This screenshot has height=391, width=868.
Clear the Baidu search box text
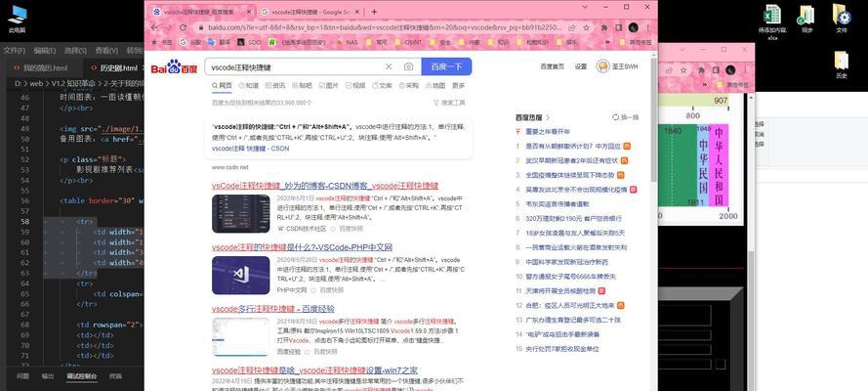(389, 66)
